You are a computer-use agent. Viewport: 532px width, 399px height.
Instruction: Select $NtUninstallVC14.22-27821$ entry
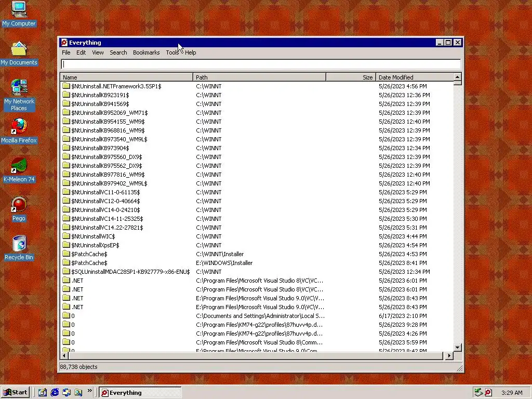click(107, 228)
